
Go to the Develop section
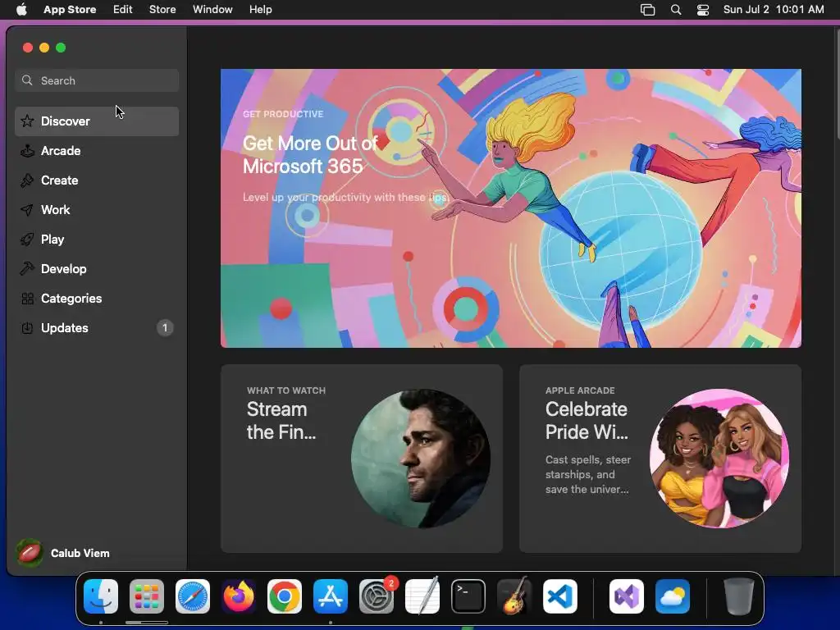(x=97, y=268)
